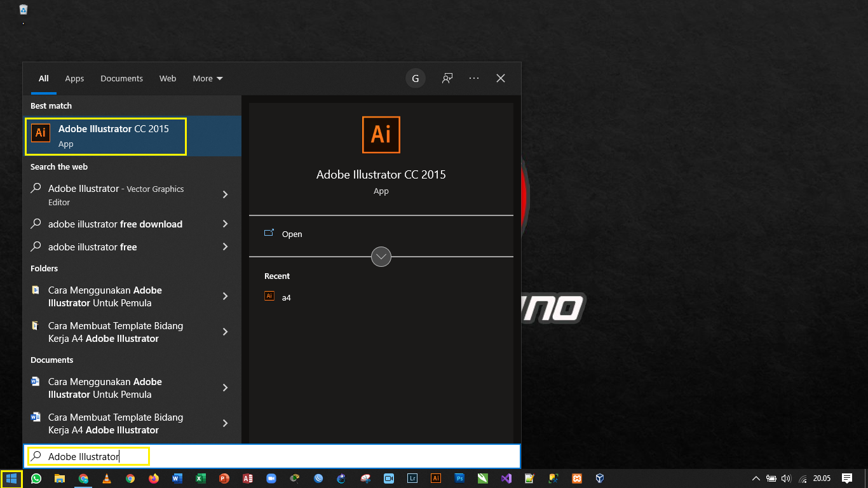
Task: Open VirtualBox from the taskbar
Action: [x=600, y=478]
